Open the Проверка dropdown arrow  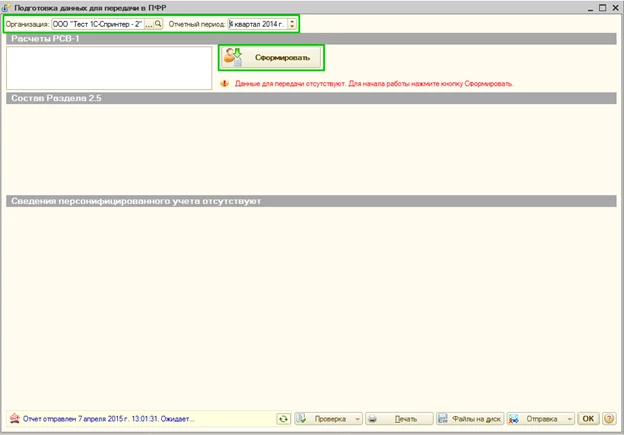pos(356,419)
